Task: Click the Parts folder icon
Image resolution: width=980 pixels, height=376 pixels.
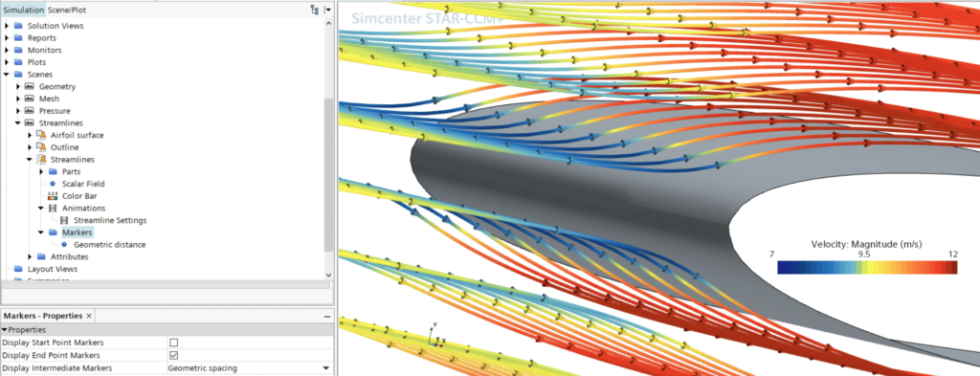Action: click(53, 172)
